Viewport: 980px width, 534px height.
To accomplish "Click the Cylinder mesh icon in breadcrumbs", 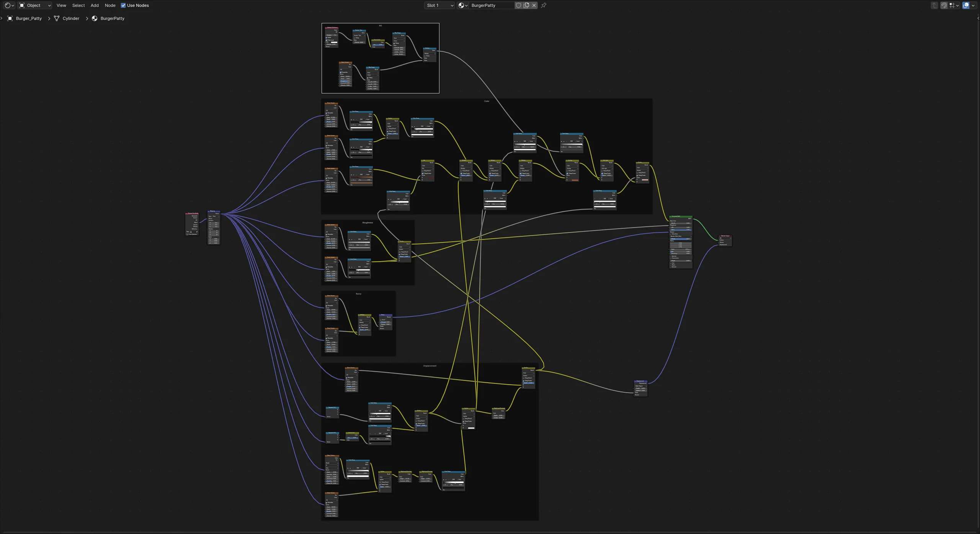I will click(57, 18).
